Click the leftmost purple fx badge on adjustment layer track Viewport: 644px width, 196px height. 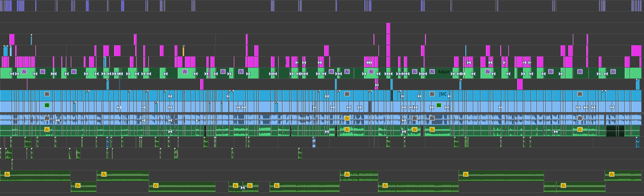tap(24, 71)
